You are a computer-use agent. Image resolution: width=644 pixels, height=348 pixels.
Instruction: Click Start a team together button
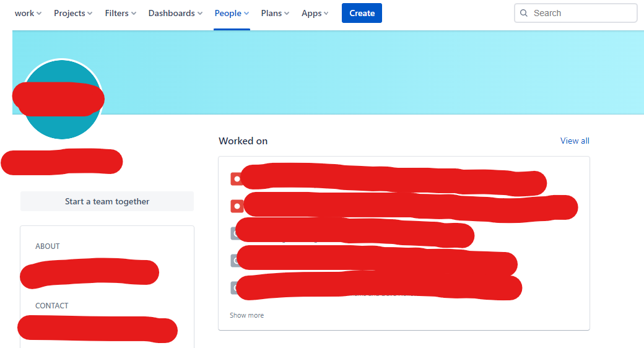coord(107,201)
